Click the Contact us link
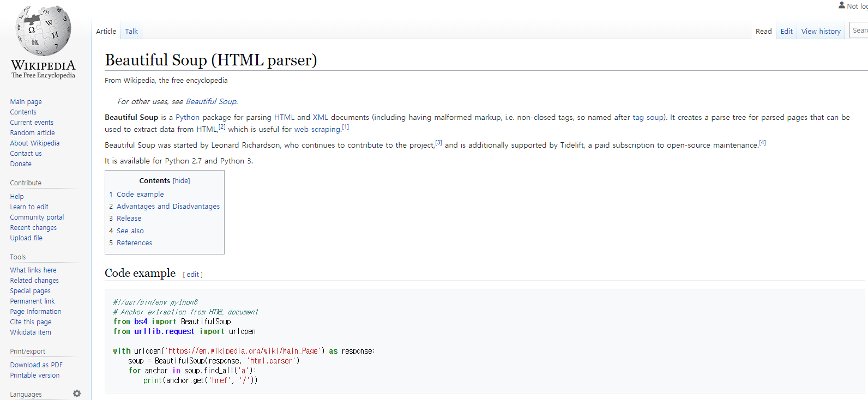This screenshot has height=400, width=868. pos(26,154)
